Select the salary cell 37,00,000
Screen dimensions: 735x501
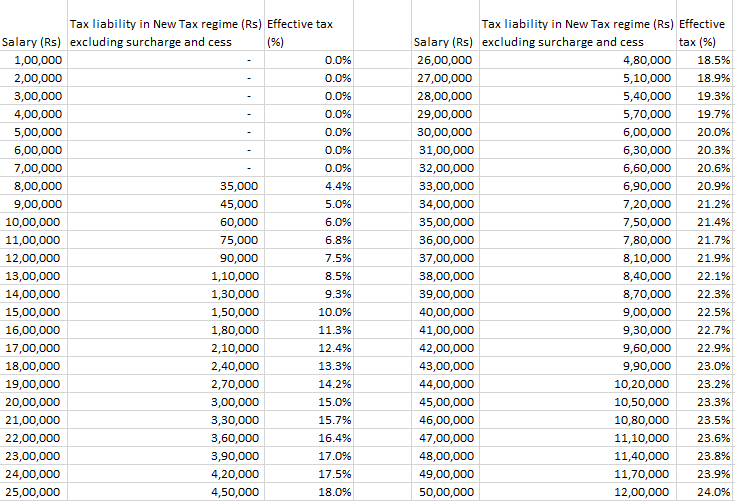point(447,258)
